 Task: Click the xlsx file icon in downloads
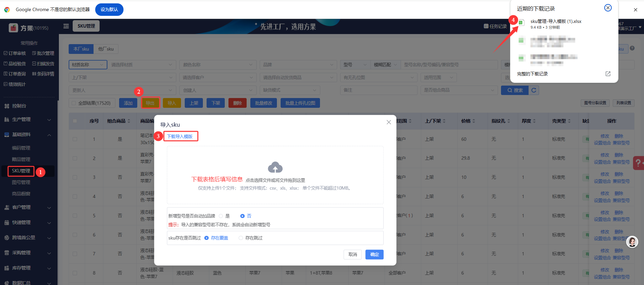coord(521,23)
